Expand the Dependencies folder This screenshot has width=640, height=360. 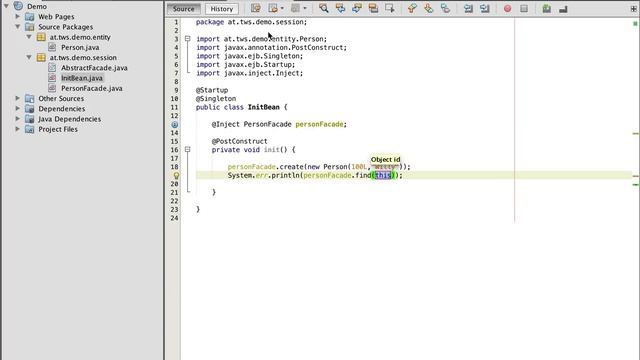[x=18, y=108]
